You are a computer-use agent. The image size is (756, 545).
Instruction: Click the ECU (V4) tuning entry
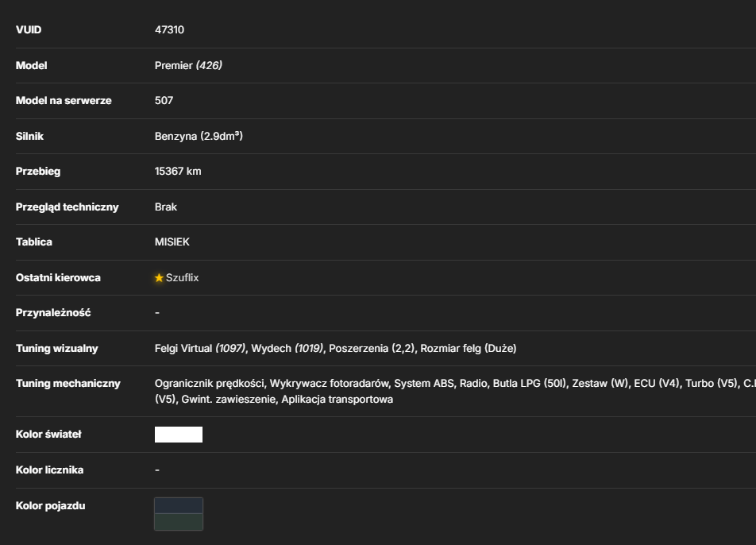[657, 384]
